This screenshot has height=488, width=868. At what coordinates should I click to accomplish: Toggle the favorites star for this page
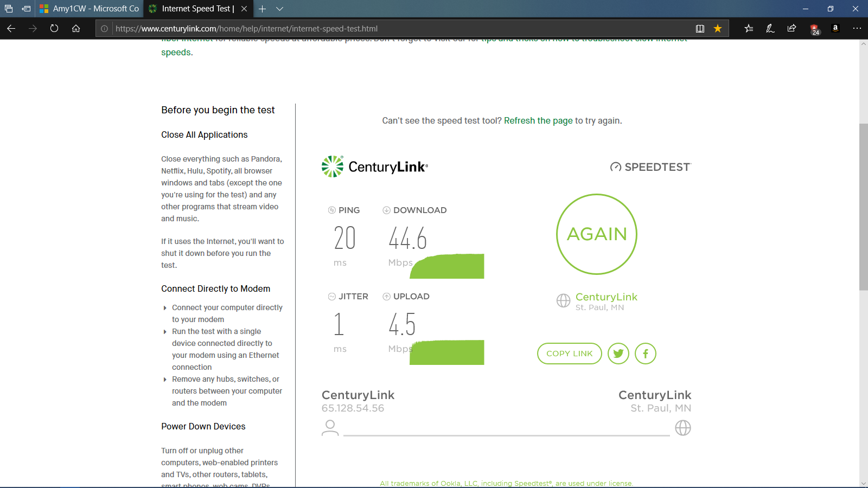(x=718, y=29)
